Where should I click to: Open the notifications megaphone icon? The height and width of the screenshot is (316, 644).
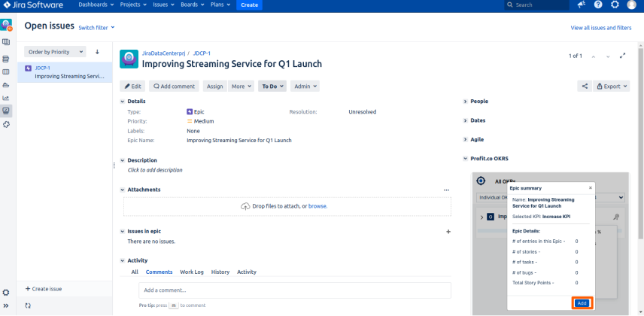point(581,5)
